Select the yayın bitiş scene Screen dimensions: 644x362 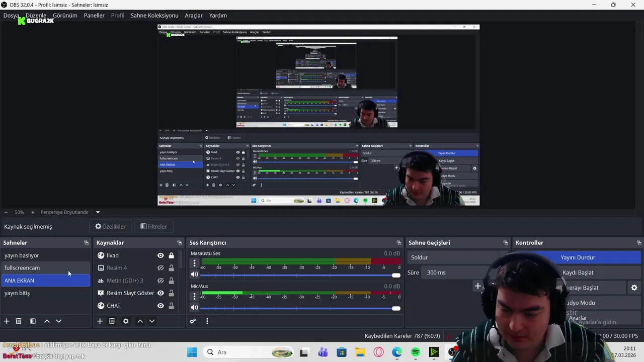pyautogui.click(x=45, y=293)
